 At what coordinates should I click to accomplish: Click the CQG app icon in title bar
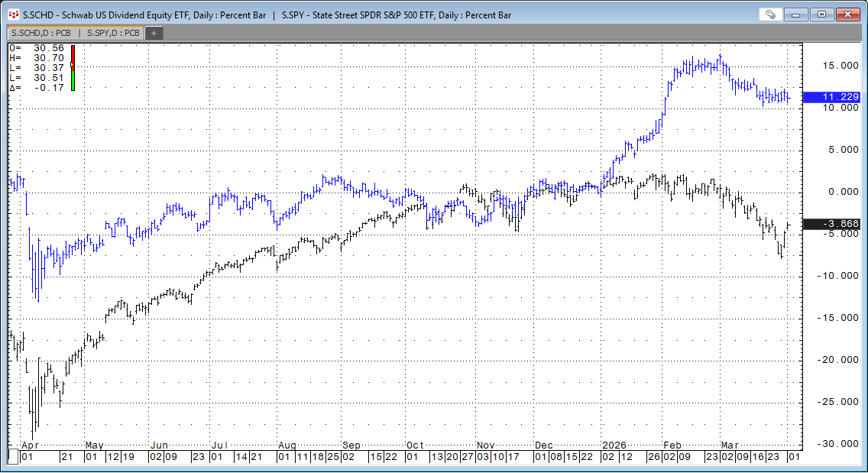click(13, 15)
